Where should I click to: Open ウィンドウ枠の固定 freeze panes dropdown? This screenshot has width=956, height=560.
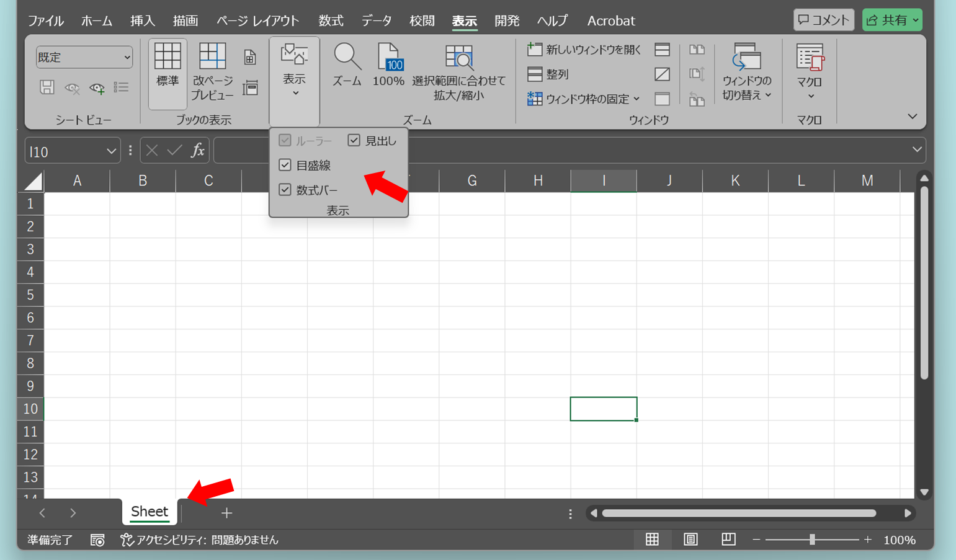pos(584,99)
